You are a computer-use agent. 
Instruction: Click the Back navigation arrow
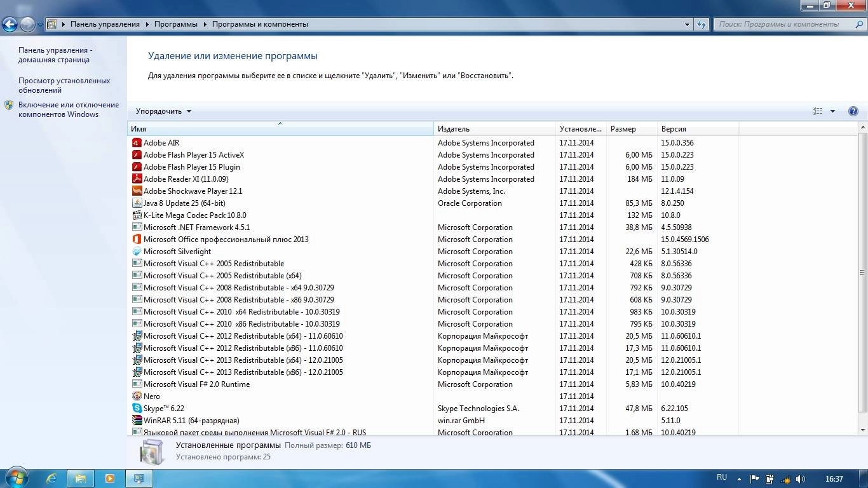point(10,24)
